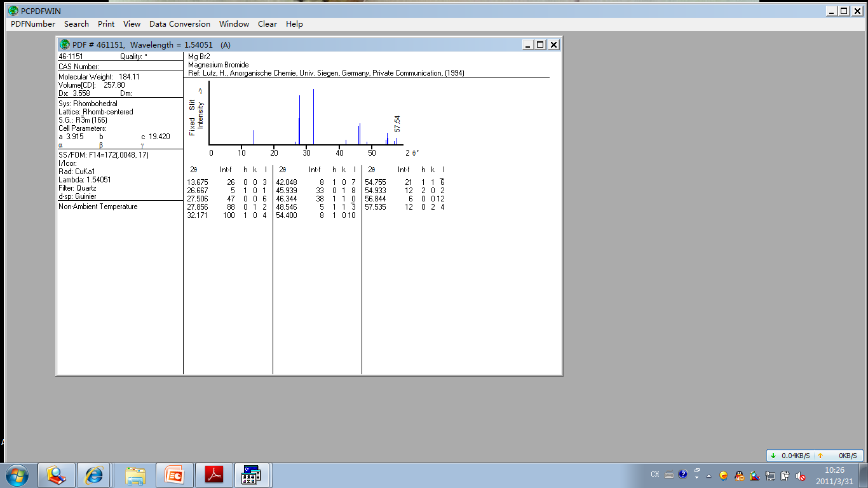Viewport: 868px width, 488px height.
Task: Click the PCPDFWIN application title bar icon
Action: 13,11
